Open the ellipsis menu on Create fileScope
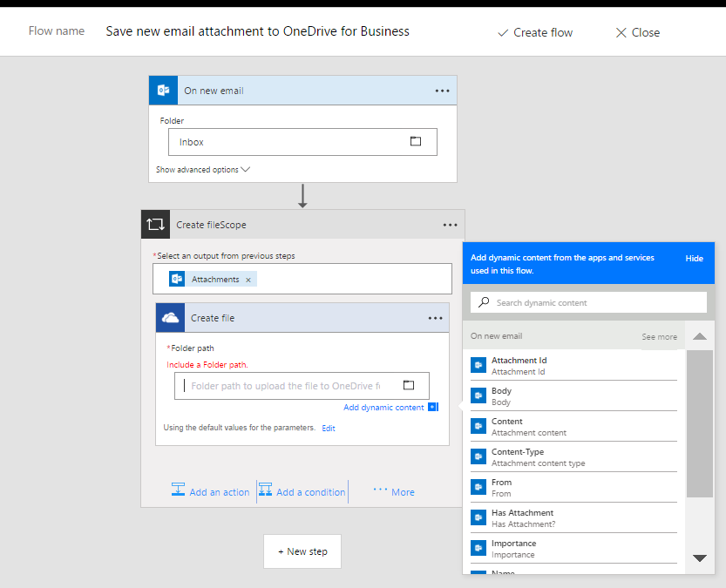726x588 pixels. [x=450, y=225]
